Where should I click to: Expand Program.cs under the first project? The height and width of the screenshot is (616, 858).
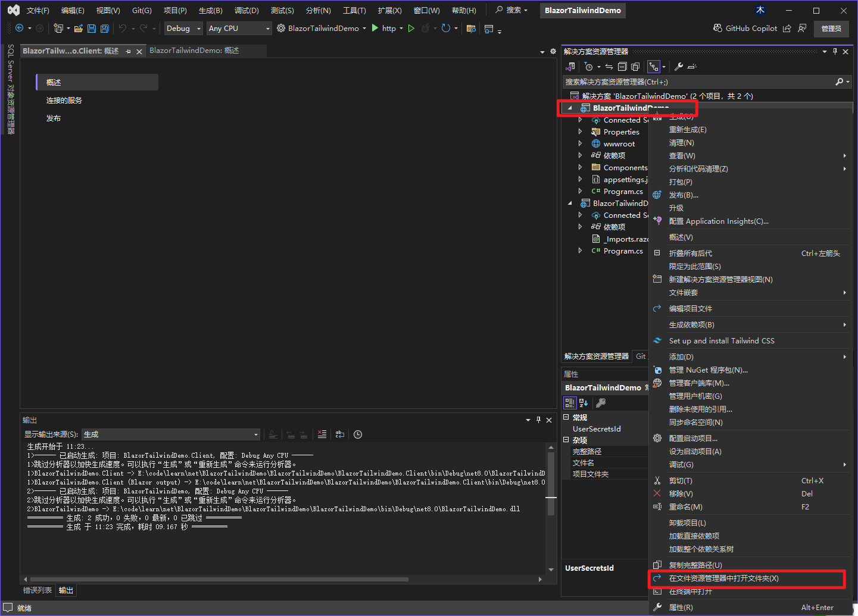point(580,191)
